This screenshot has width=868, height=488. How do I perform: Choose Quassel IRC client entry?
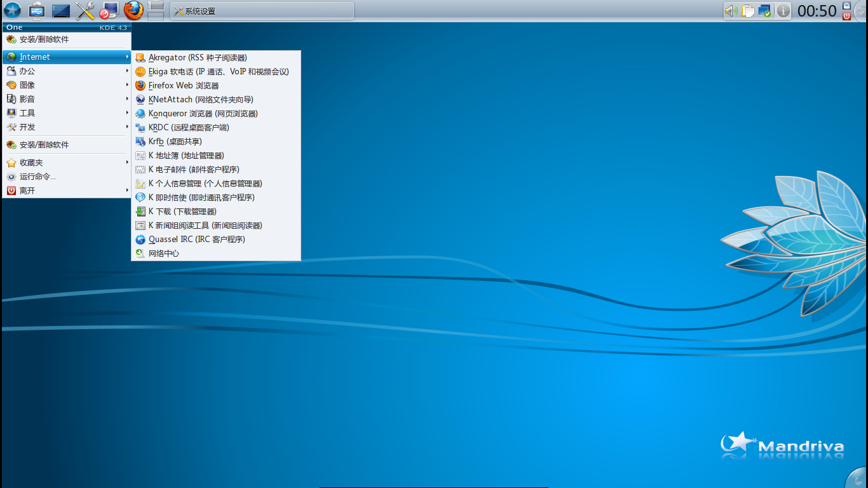216,240
